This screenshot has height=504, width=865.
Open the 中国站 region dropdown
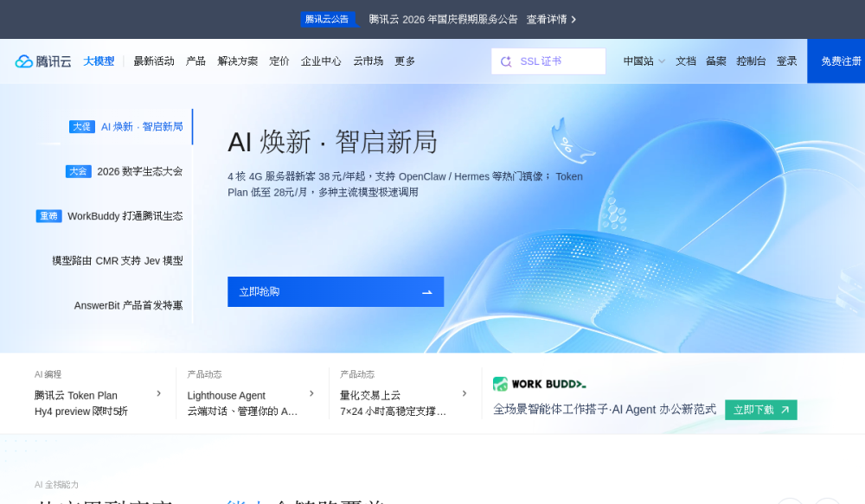[x=644, y=61]
